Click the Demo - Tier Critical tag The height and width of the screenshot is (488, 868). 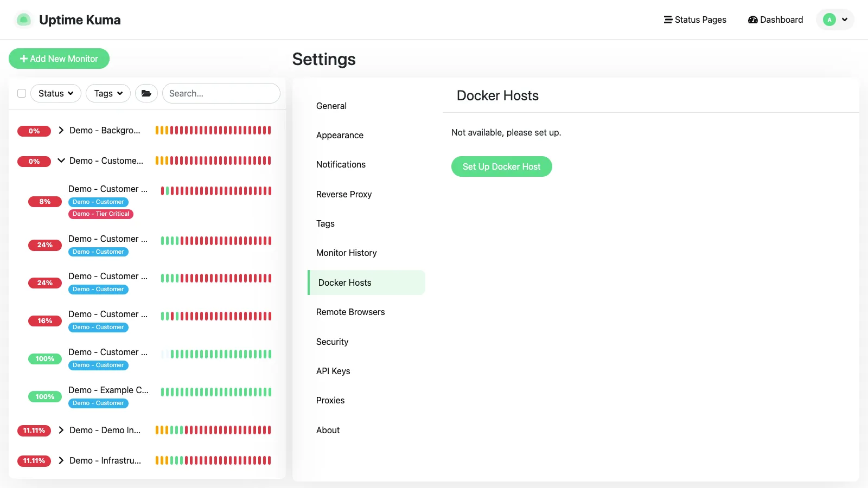tap(101, 214)
